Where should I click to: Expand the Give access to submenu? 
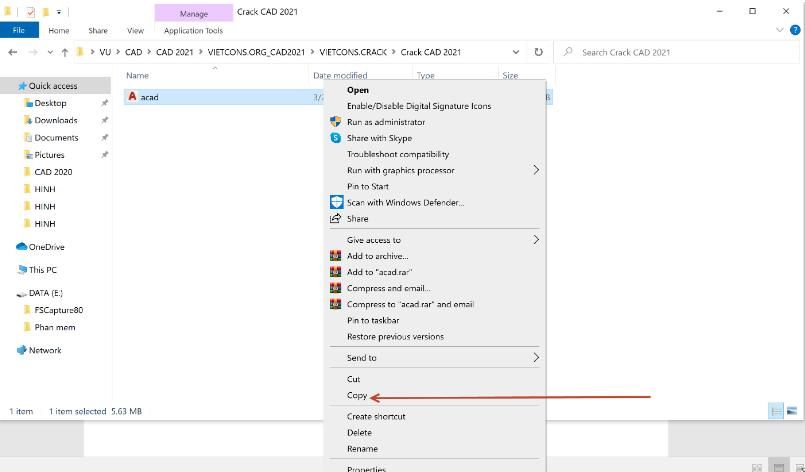point(535,240)
